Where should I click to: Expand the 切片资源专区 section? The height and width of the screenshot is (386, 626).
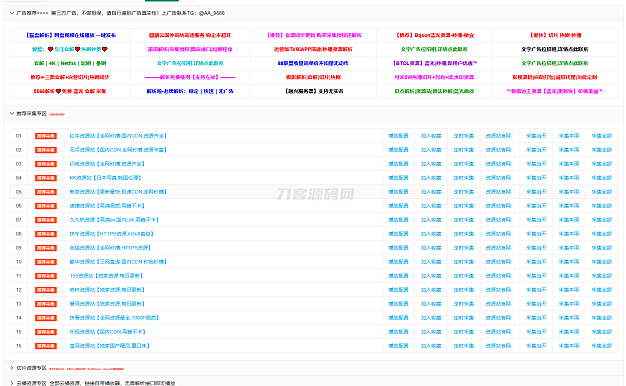pos(12,368)
